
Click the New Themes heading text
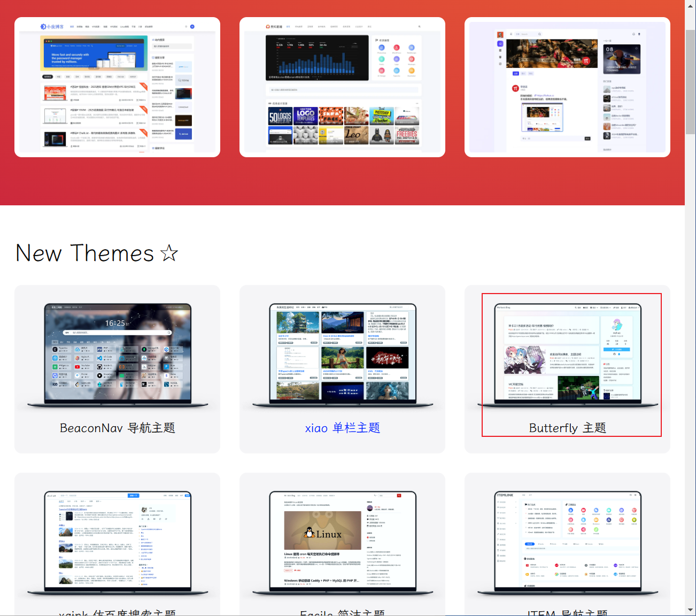[x=84, y=253]
